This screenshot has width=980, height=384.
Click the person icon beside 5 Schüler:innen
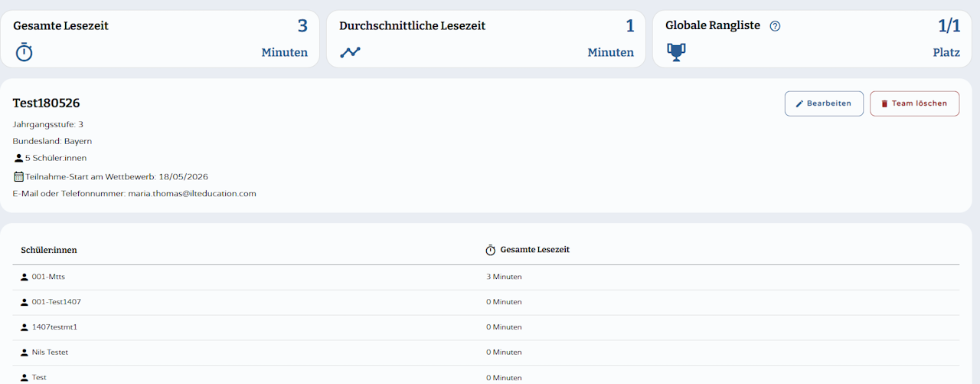click(18, 158)
